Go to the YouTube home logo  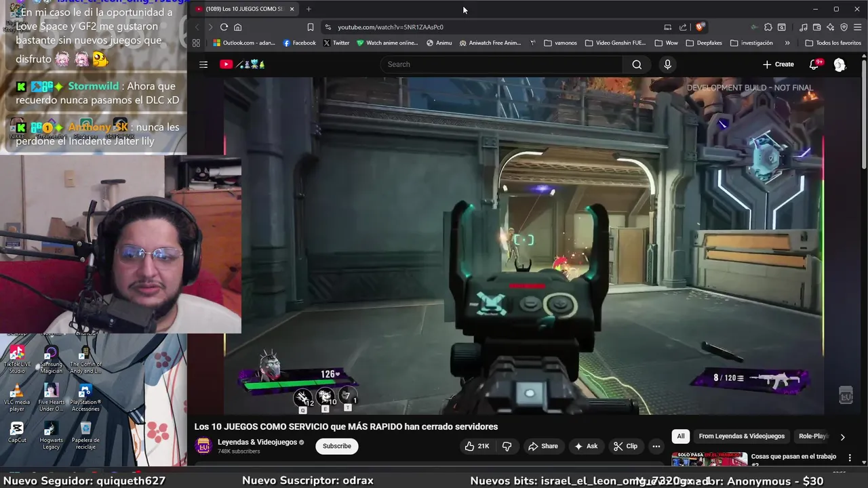pos(242,64)
